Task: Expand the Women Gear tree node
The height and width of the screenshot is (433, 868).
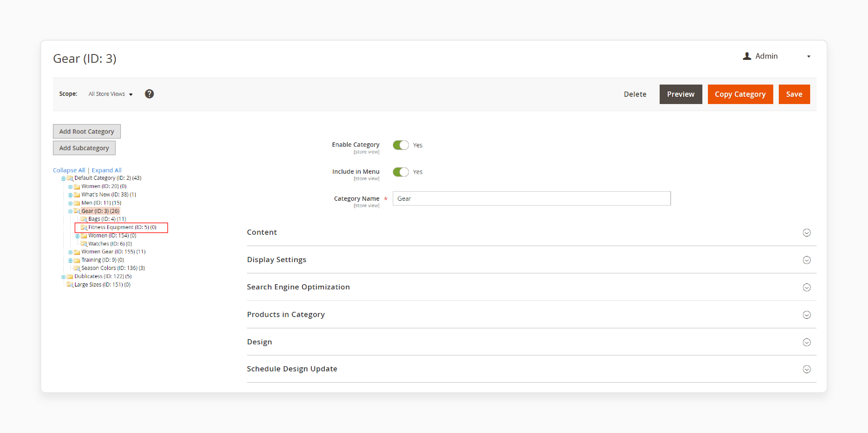Action: [70, 252]
